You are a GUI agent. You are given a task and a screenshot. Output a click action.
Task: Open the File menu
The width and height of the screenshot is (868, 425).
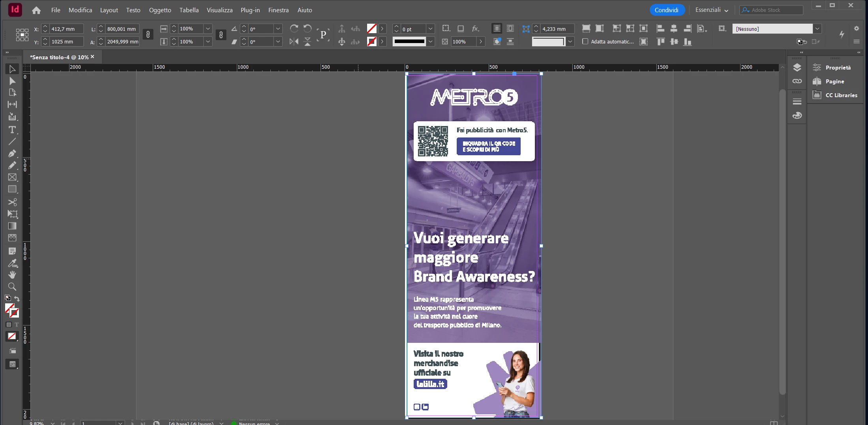56,10
